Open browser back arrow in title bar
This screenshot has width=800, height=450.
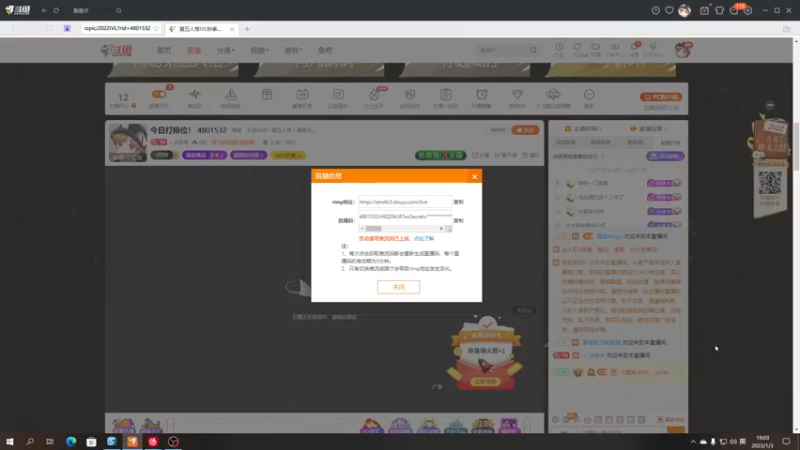[44, 10]
